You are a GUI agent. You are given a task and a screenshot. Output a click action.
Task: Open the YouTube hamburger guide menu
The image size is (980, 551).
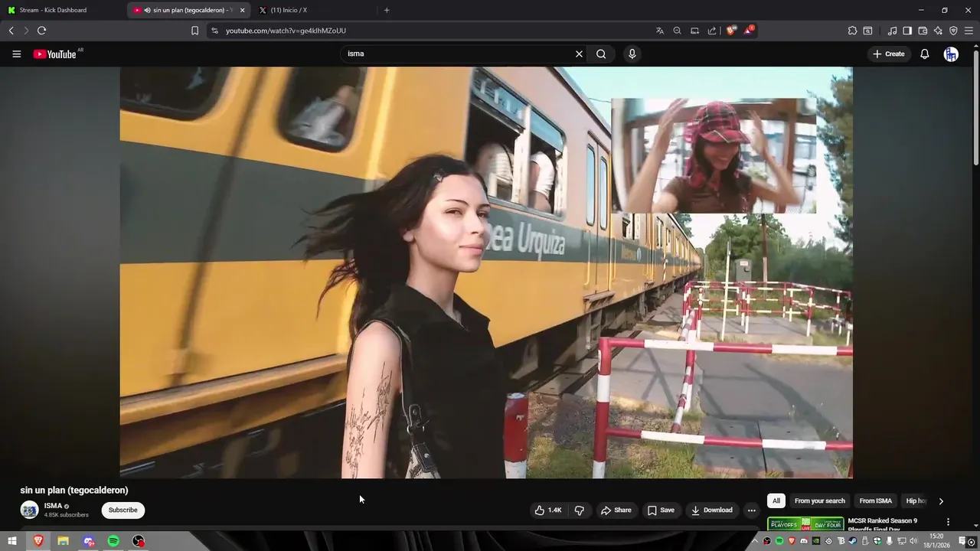[x=16, y=54]
